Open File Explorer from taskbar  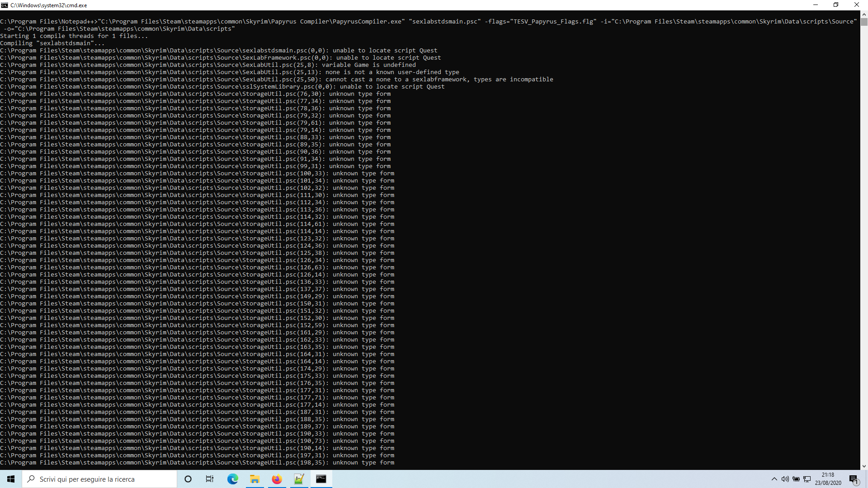(255, 479)
